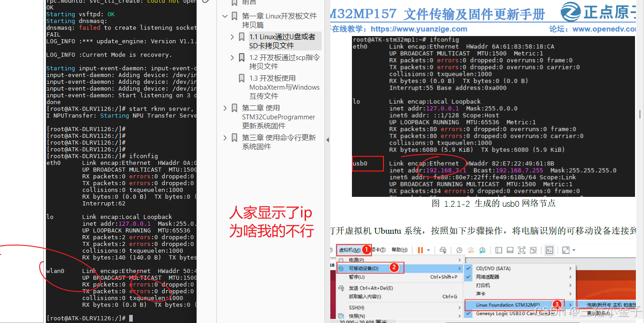
Task: Click bookmark icon of 第一章 Linux开发板文件拷贝篇
Action: tap(234, 16)
